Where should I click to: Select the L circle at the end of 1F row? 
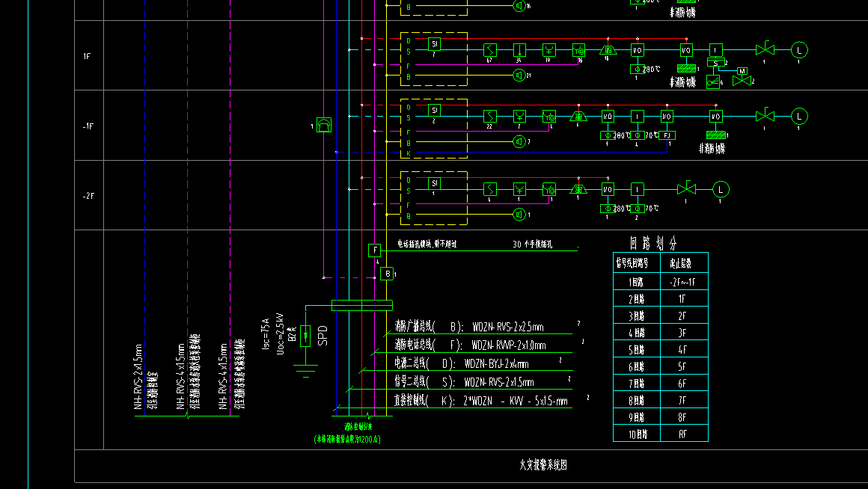pos(799,50)
